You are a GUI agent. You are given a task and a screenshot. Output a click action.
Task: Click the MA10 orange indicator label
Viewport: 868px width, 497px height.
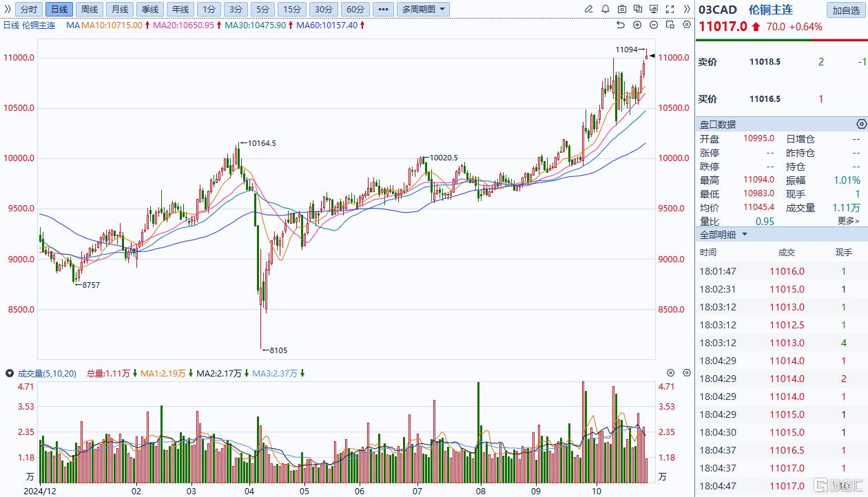pos(112,25)
